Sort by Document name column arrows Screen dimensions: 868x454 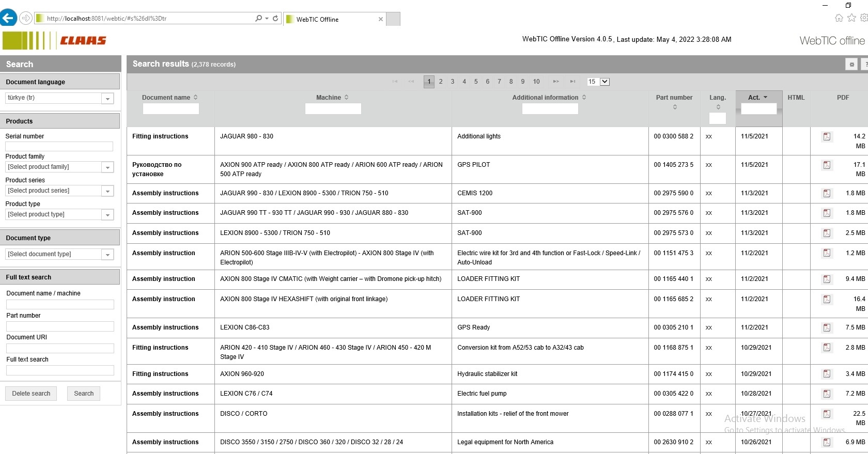196,97
